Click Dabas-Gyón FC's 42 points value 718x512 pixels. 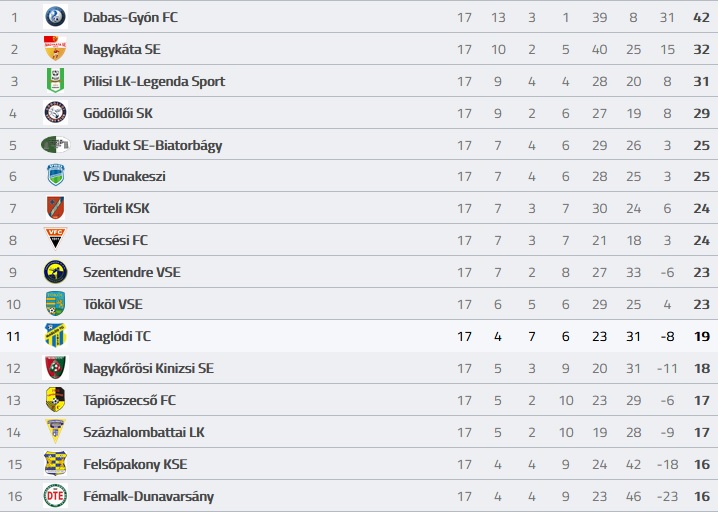tap(701, 18)
